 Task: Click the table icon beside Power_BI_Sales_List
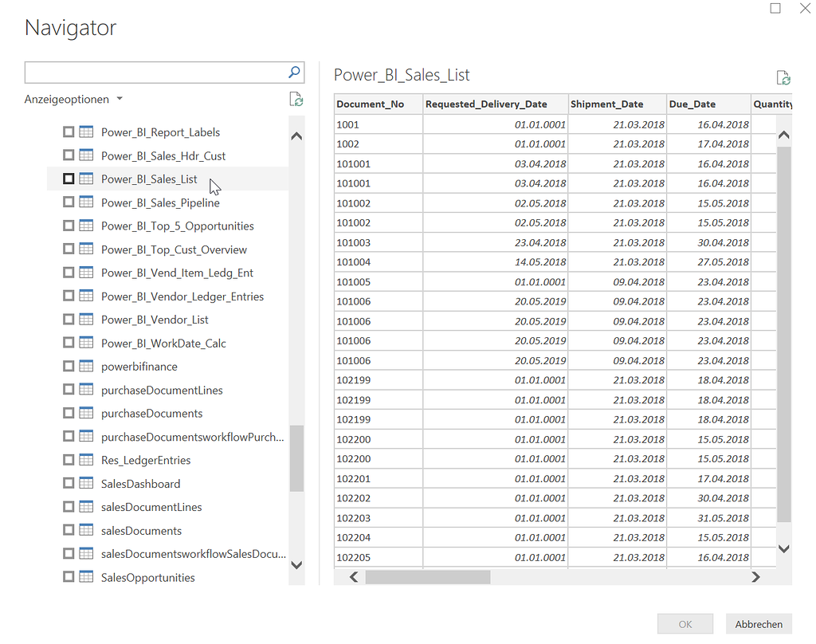pos(85,179)
